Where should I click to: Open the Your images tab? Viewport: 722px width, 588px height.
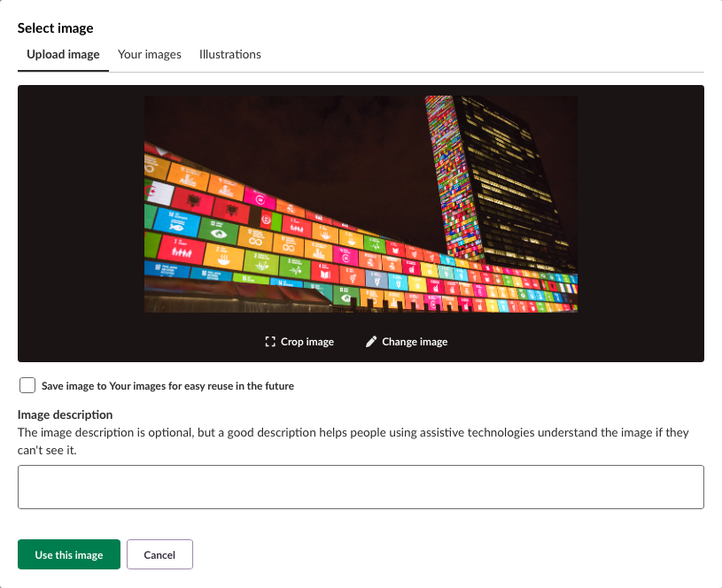point(149,54)
